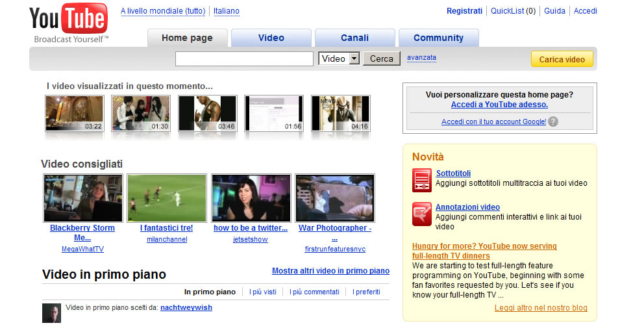Viewport: 644px width, 332px height.
Task: Click how to be a twitter... title
Action: [x=251, y=228]
